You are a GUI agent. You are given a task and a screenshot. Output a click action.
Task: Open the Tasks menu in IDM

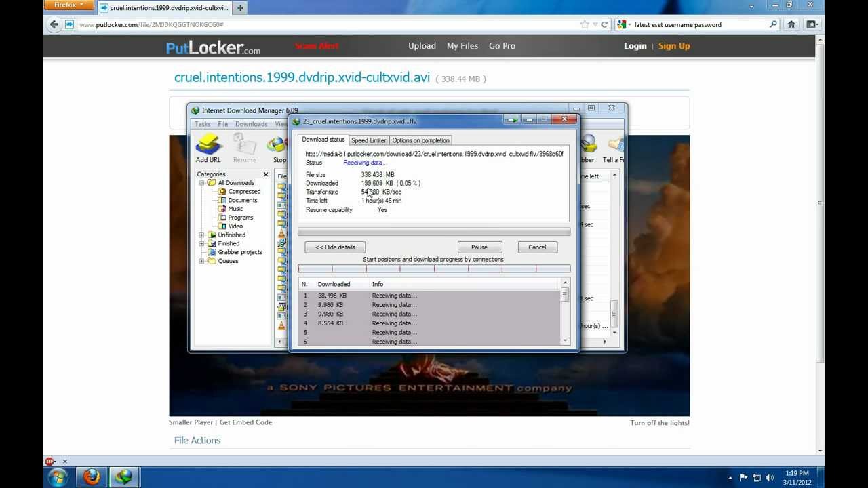point(203,124)
